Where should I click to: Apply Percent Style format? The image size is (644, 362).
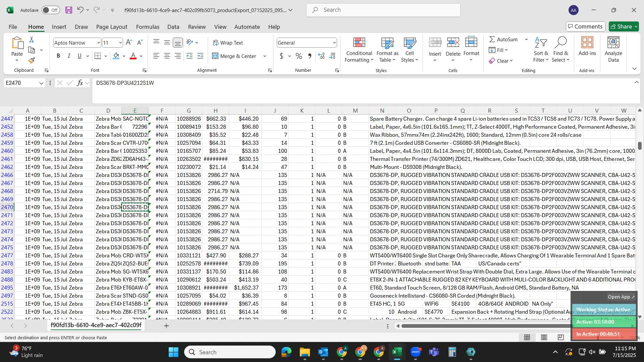[x=299, y=56]
